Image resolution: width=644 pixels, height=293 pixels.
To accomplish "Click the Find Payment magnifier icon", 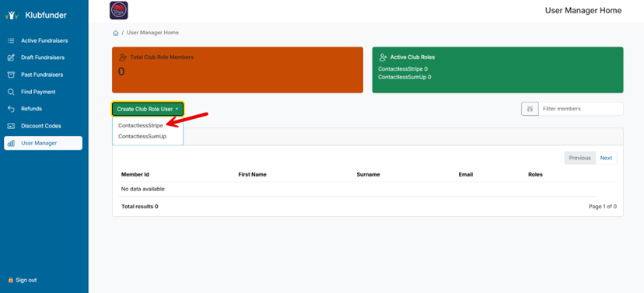I will 11,92.
